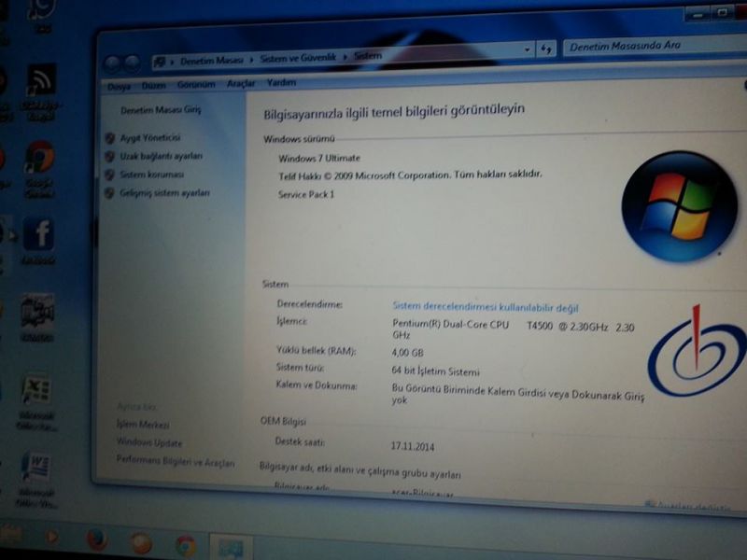This screenshot has width=747, height=560.
Task: Click Facebook desktop shortcut icon
Action: 38,234
